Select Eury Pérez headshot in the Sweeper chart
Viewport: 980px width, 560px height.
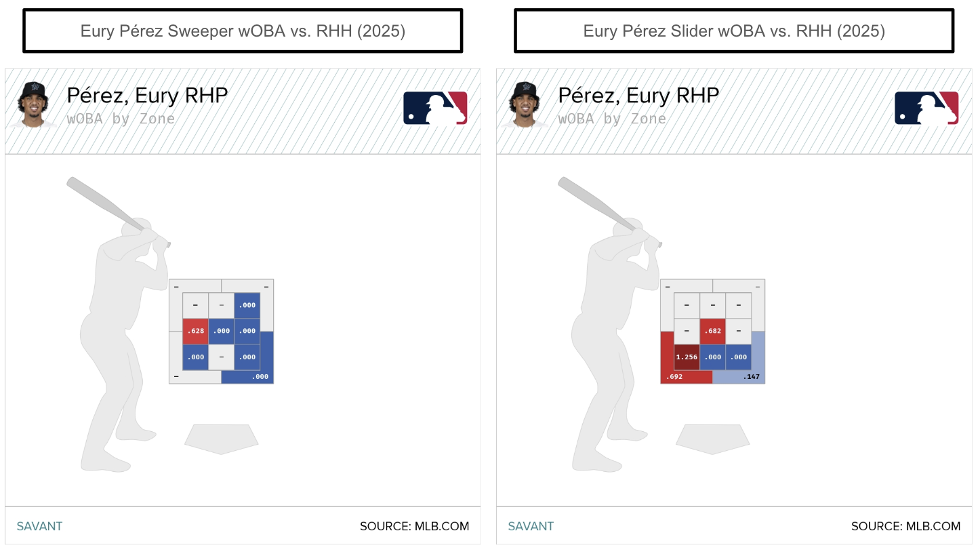click(32, 104)
